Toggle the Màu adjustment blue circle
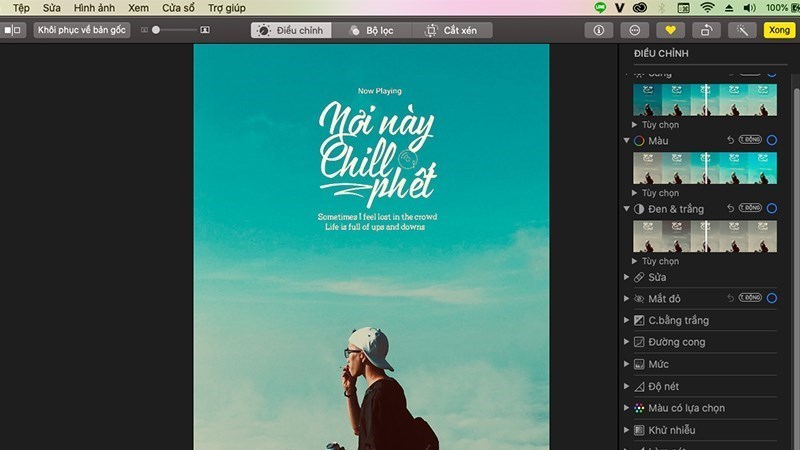The width and height of the screenshot is (800, 450). (x=772, y=140)
